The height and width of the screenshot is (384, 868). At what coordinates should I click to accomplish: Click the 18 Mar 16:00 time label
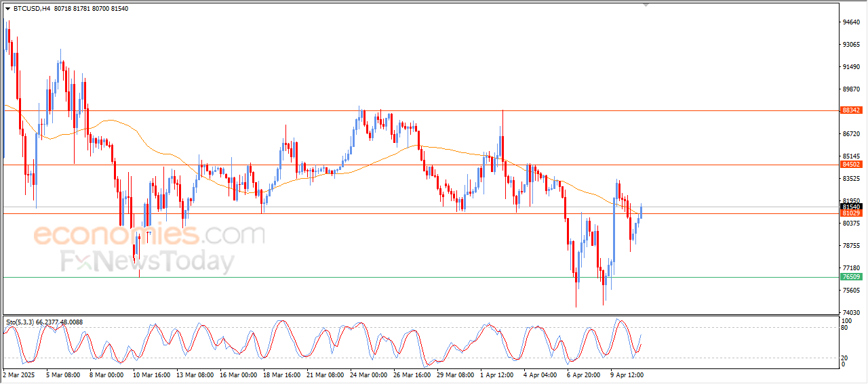[281, 375]
